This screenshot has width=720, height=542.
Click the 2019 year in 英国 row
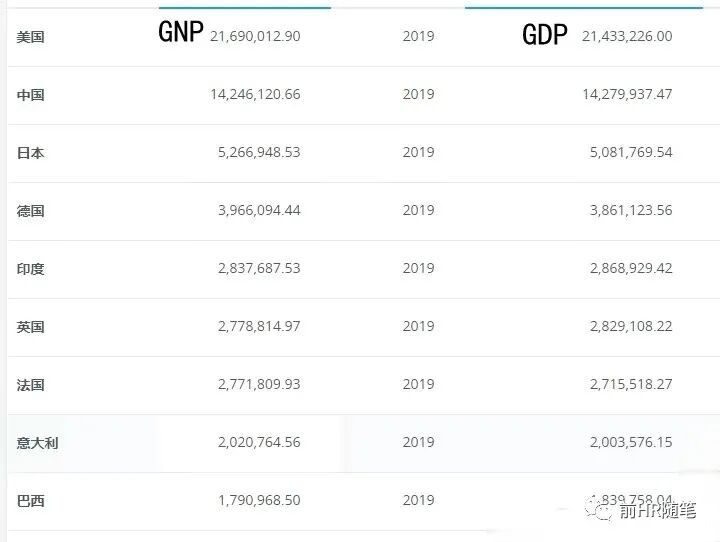click(418, 326)
